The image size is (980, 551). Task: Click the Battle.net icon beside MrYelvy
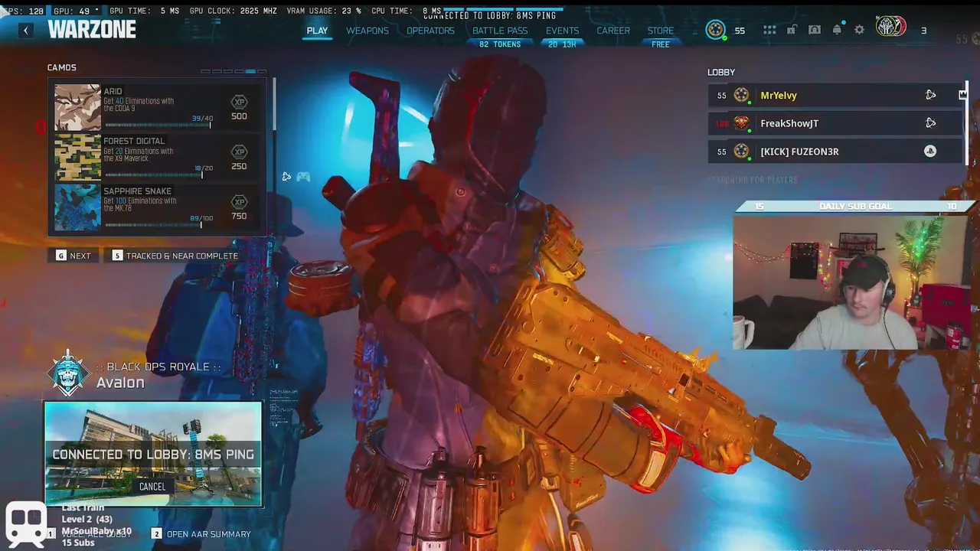[930, 96]
